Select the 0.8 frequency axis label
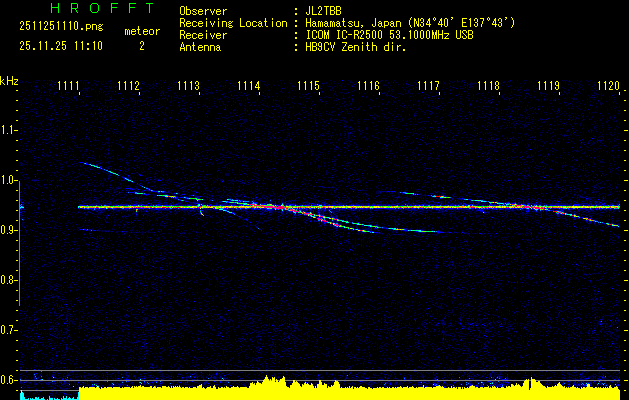The width and height of the screenshot is (629, 400). (9, 280)
